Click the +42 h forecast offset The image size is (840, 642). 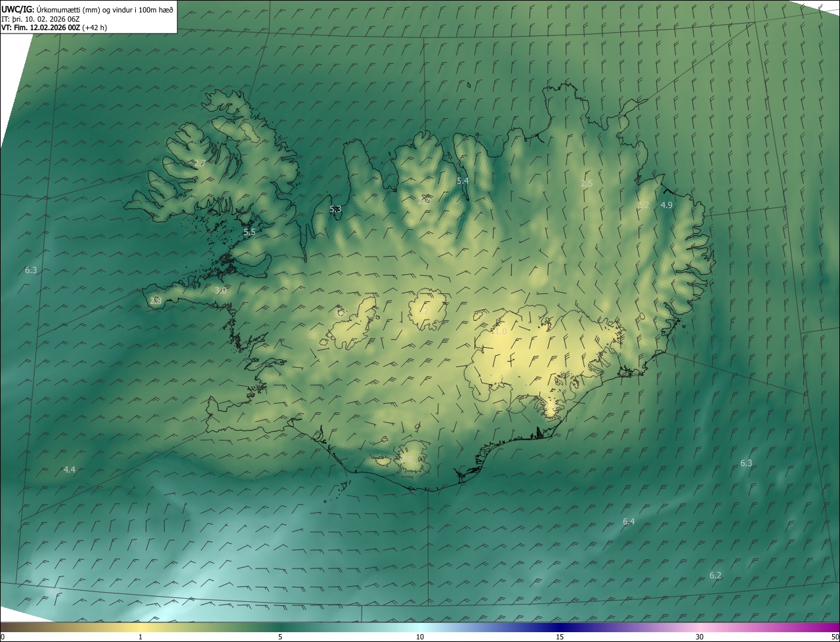coord(95,28)
